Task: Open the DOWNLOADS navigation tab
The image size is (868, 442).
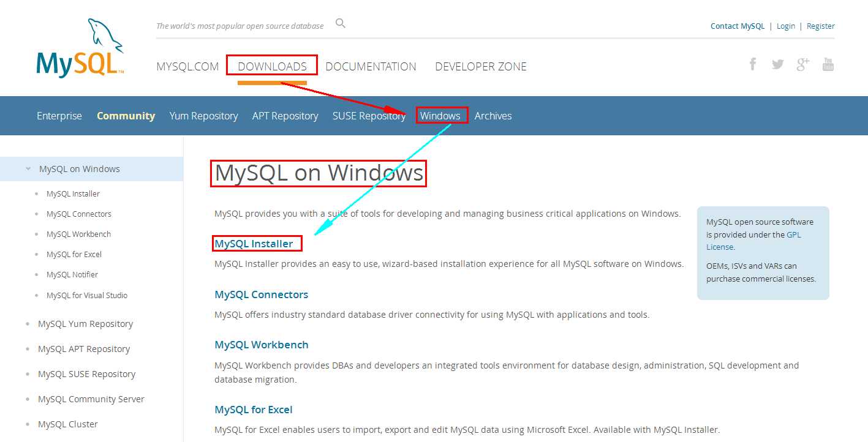Action: pos(272,67)
